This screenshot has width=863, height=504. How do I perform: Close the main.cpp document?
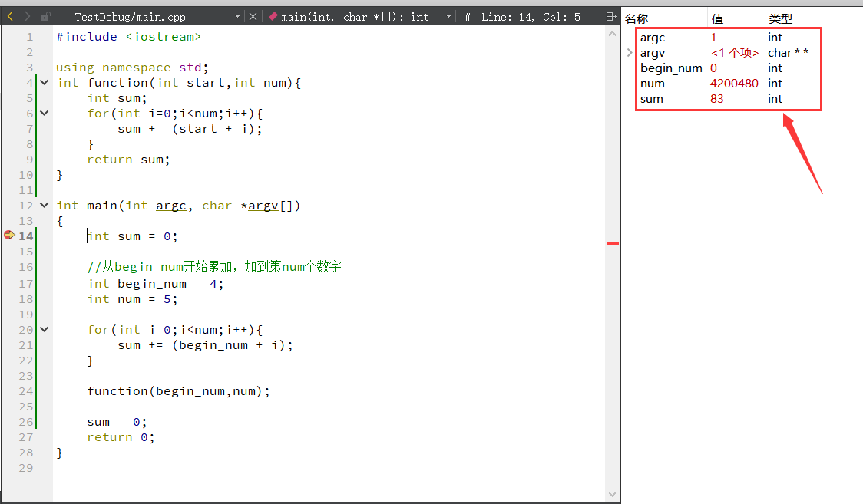pyautogui.click(x=253, y=16)
